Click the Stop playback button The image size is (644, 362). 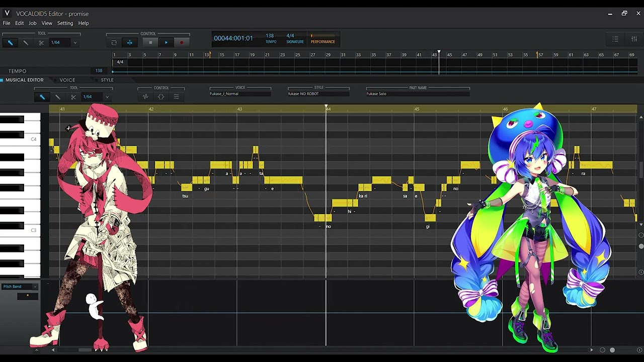[x=150, y=43]
